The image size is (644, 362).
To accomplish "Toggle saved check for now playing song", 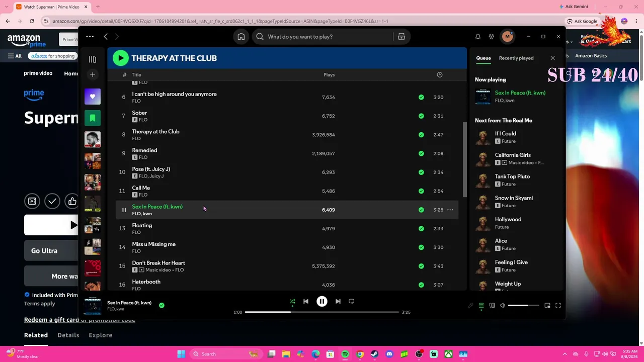I will 162,305.
